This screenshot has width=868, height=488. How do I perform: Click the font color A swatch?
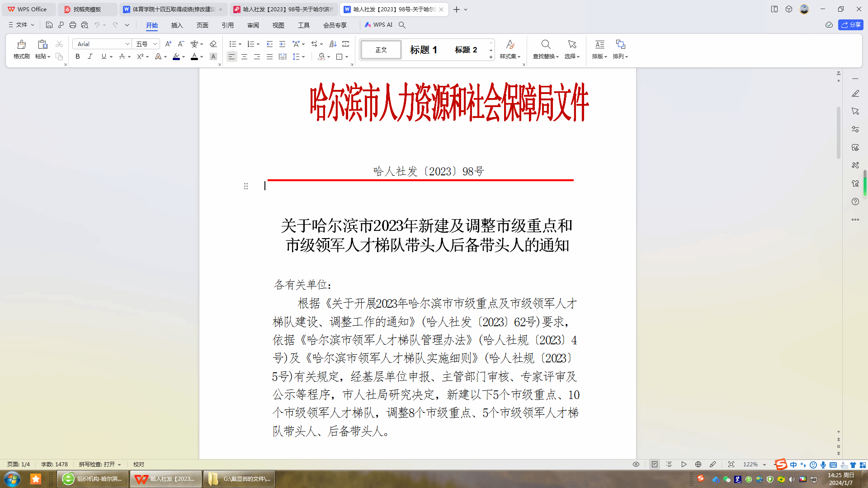coord(194,56)
